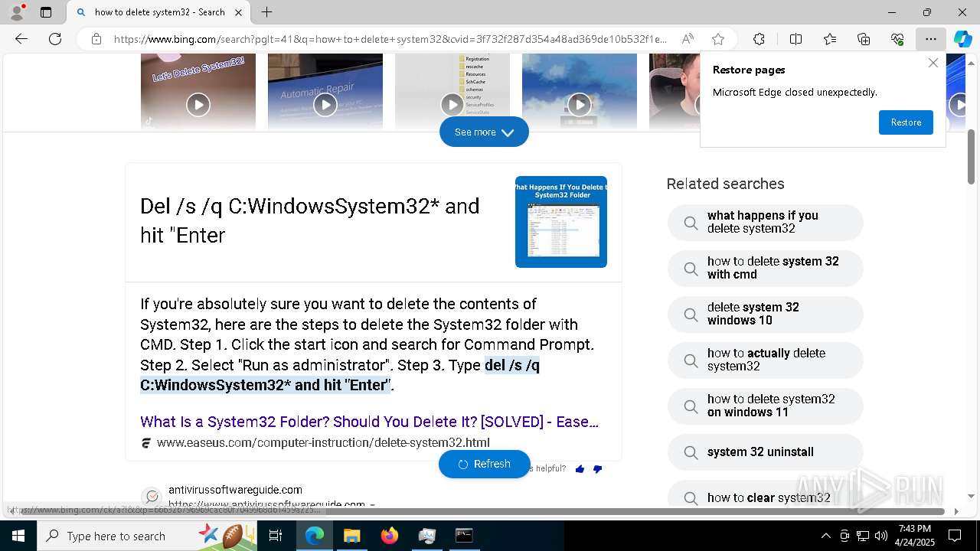Open the Collections icon

864,39
